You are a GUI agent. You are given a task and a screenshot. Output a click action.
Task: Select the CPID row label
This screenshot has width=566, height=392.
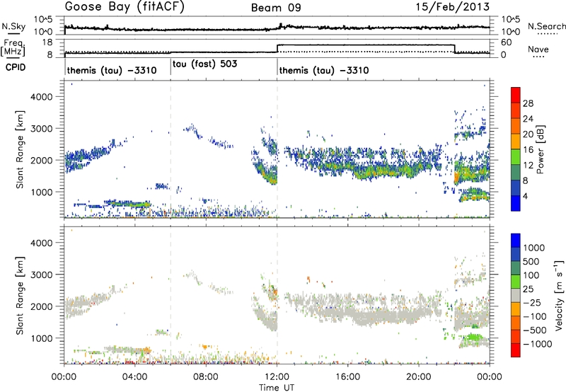[x=16, y=67]
